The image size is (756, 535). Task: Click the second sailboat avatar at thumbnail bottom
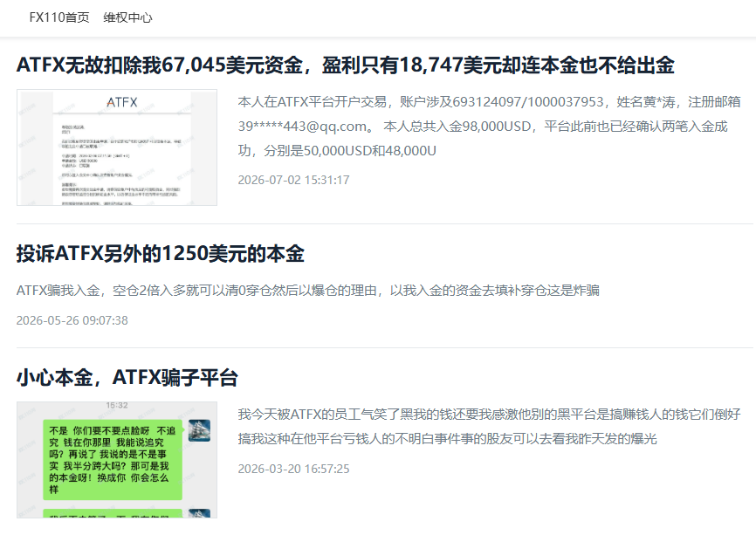200,513
